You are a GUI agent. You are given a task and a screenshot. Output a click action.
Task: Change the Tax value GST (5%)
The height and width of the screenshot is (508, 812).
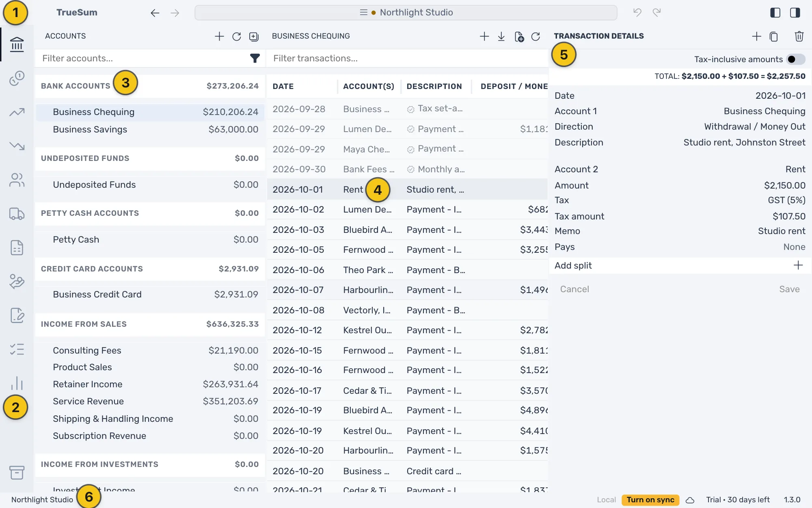[786, 200]
